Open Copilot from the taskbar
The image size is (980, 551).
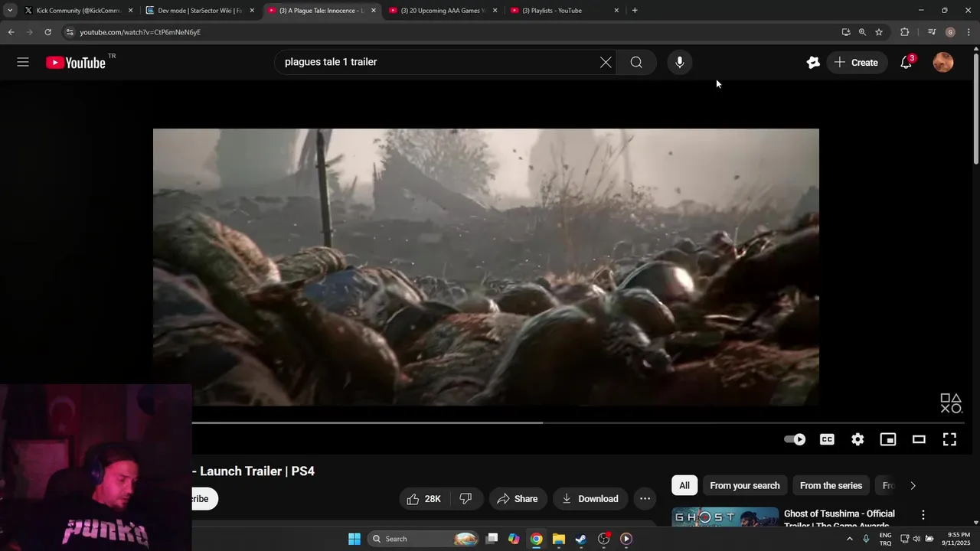tap(514, 539)
